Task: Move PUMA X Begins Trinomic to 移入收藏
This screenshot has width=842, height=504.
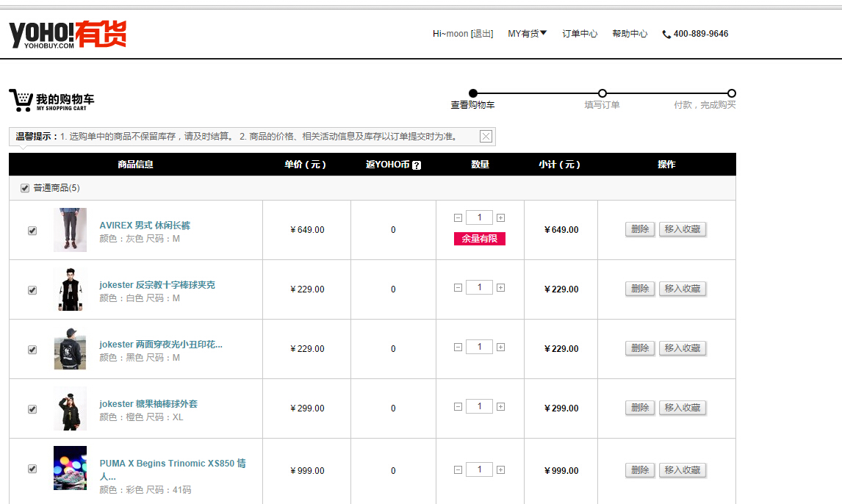Action: [x=683, y=470]
